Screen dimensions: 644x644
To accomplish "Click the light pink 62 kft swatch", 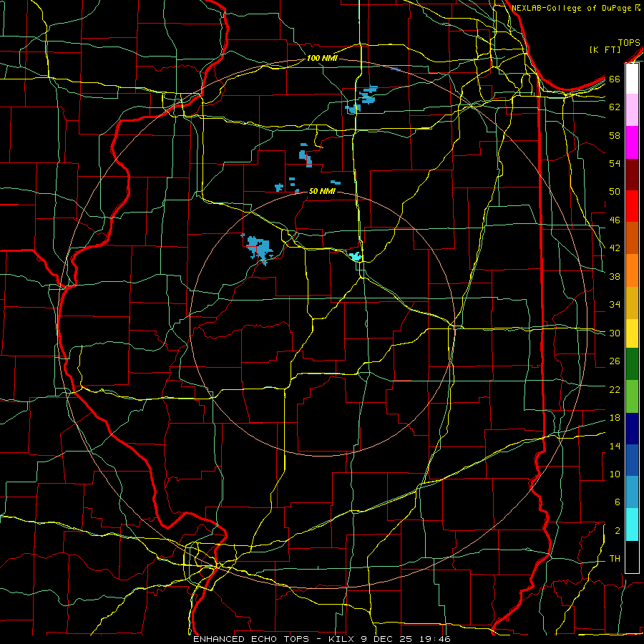I will (632, 110).
